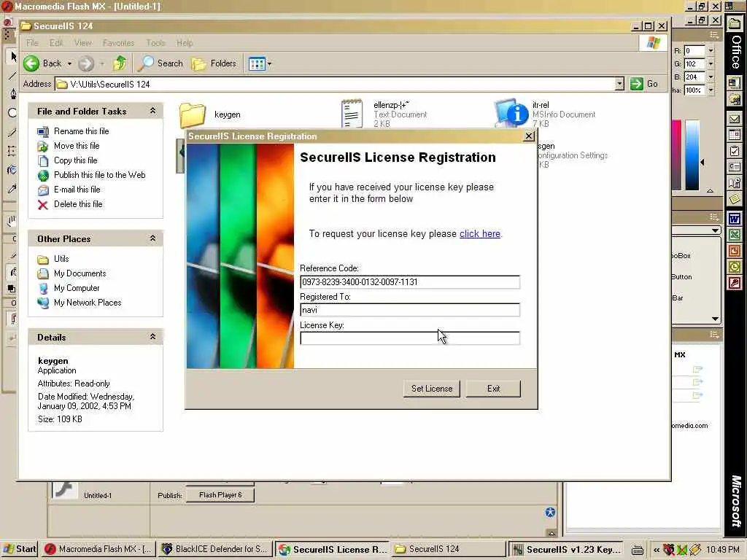The width and height of the screenshot is (747, 560).
Task: Open the Views dropdown arrow
Action: point(270,64)
